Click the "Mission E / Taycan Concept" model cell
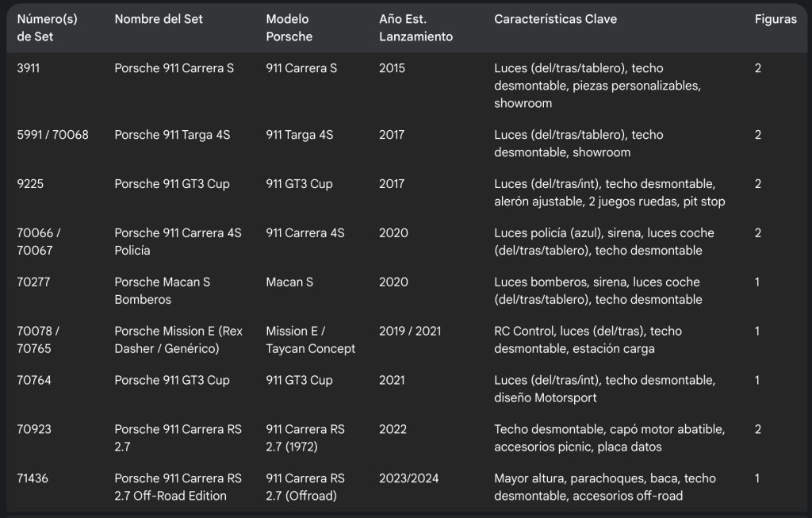 coord(310,340)
